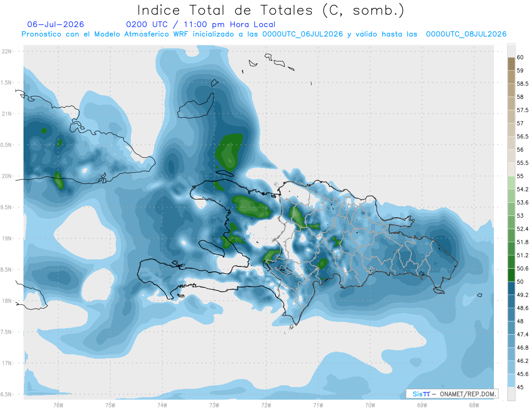
Task: Click the '70W' longitude label
Action: pyautogui.click(x=370, y=405)
